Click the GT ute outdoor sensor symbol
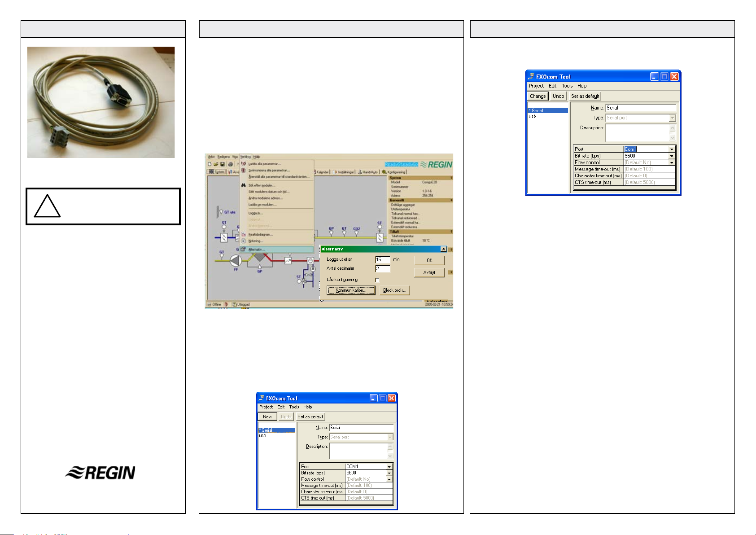This screenshot has width=756, height=535. pos(221,212)
